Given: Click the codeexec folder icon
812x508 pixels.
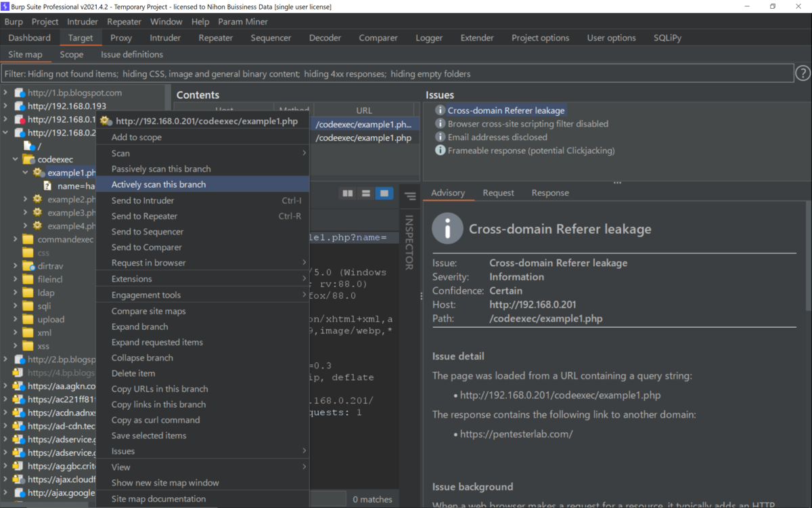Looking at the screenshot, I should pos(28,160).
